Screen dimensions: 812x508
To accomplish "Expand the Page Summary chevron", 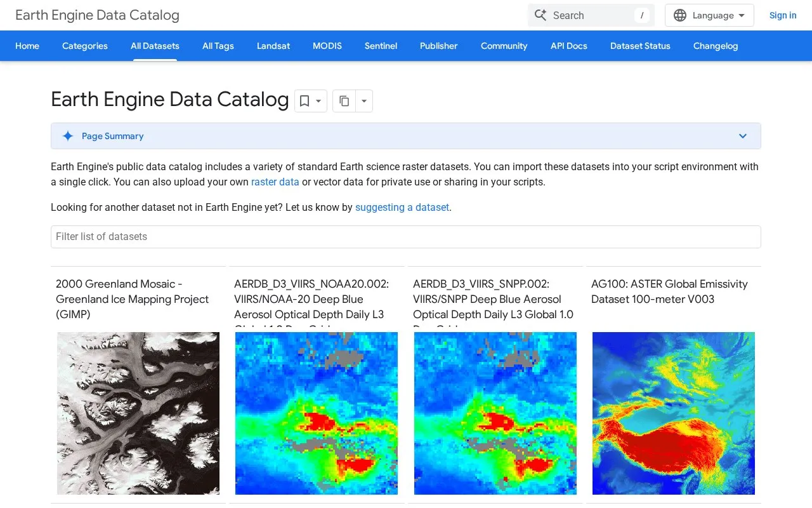I will (743, 136).
